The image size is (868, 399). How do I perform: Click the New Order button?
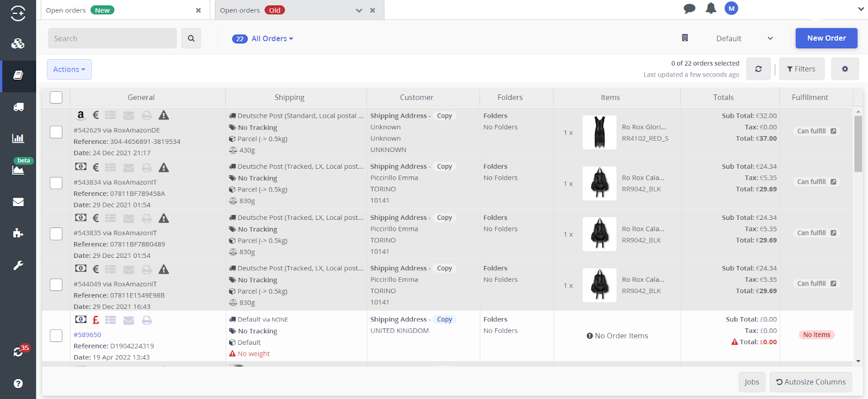pyautogui.click(x=826, y=38)
